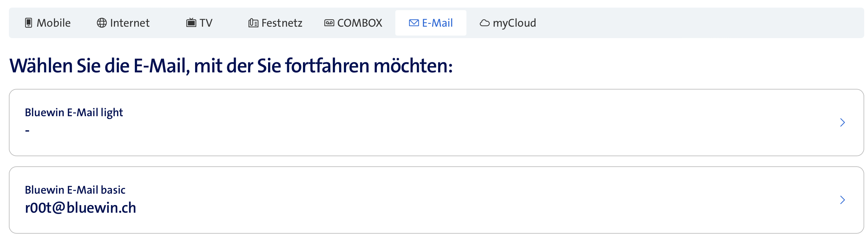Screen dimensions: 868x240
Task: Click the myCloud cloud icon
Action: tap(484, 23)
